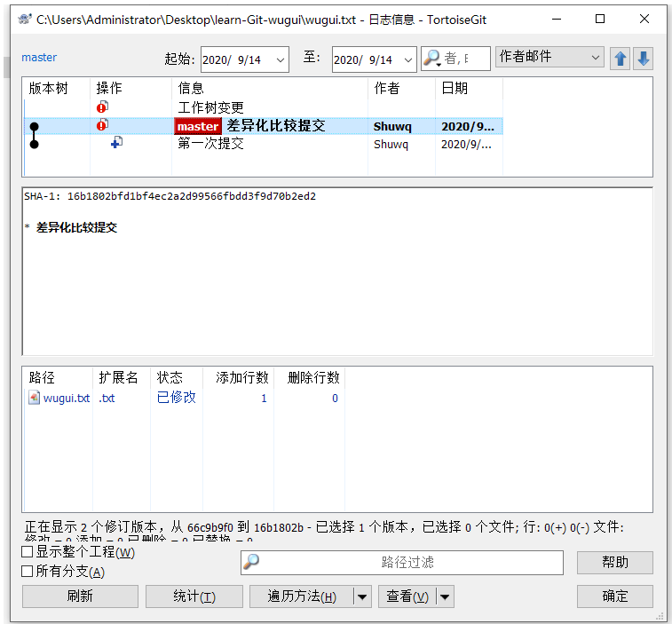
Task: Click the 2020/9... date in selected row
Action: pyautogui.click(x=467, y=126)
